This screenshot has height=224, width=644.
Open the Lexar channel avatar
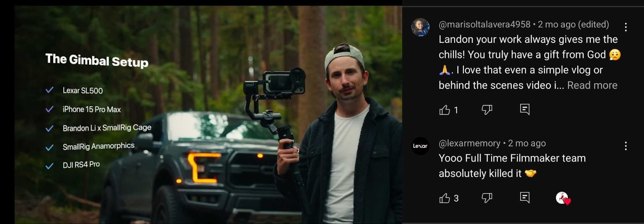tap(420, 146)
